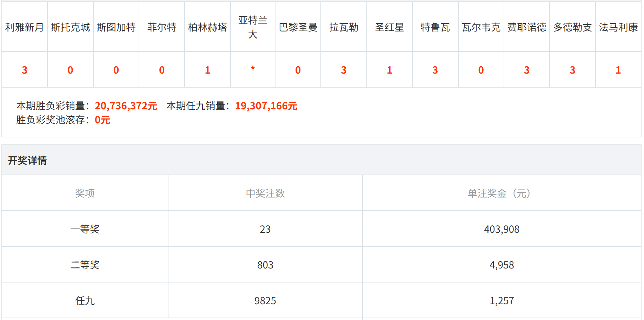Click second prize amount 4,958

[x=502, y=265]
